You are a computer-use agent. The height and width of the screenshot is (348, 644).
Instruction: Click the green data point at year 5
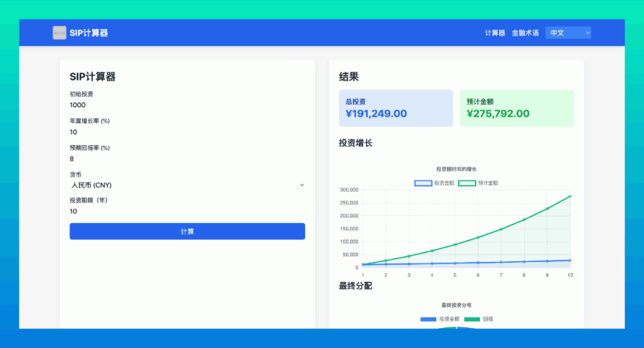click(455, 245)
